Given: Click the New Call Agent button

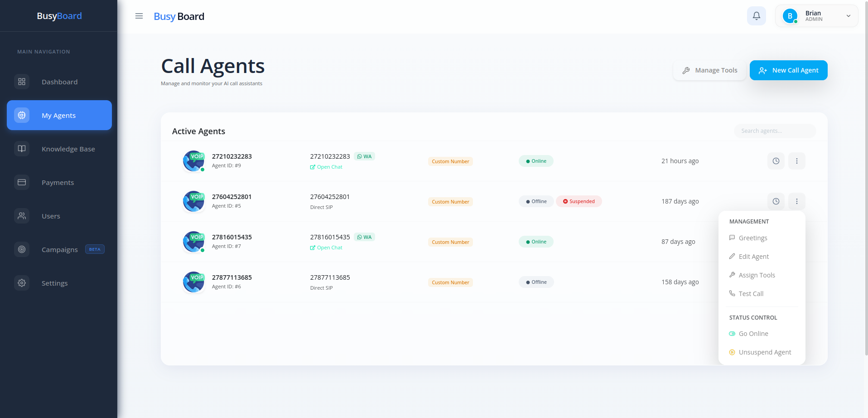Looking at the screenshot, I should pos(788,70).
